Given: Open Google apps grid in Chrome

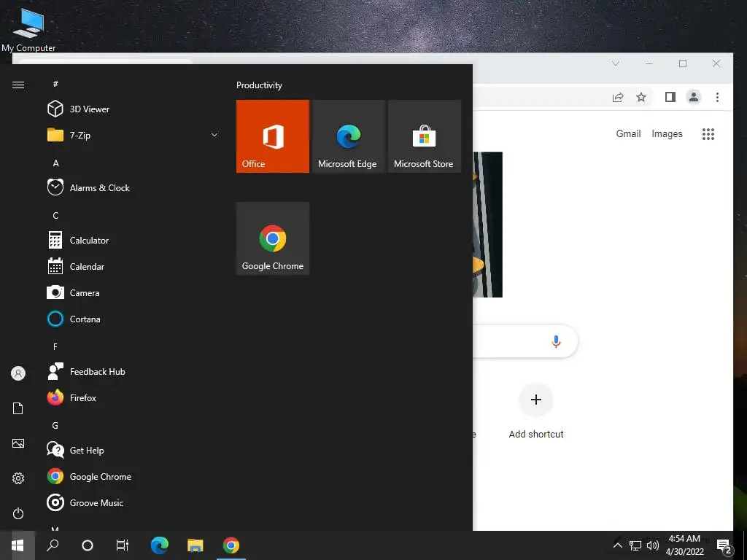Looking at the screenshot, I should pos(708,134).
